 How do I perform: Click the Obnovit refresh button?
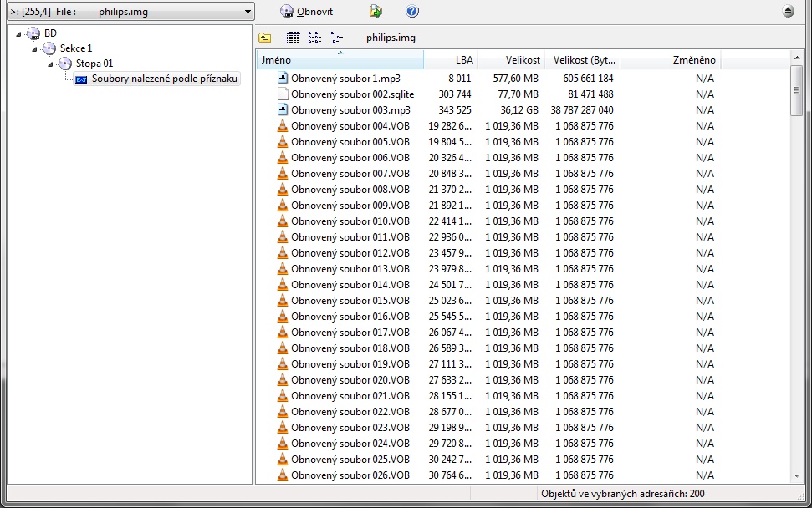(307, 12)
